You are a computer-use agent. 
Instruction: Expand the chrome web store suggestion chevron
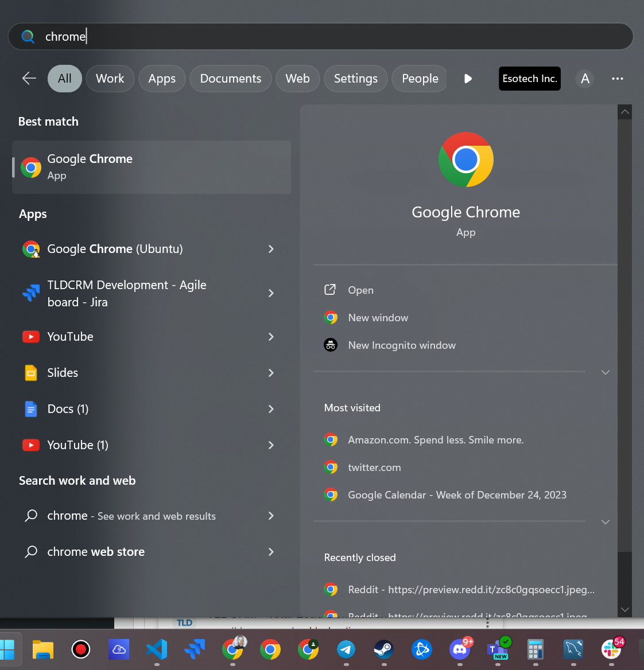point(271,552)
